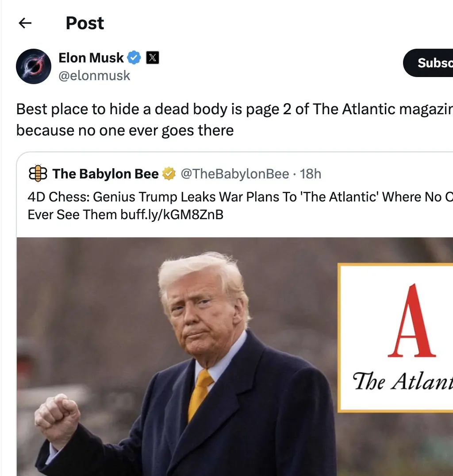Click the 'Best place to hide' post text

click(x=234, y=120)
